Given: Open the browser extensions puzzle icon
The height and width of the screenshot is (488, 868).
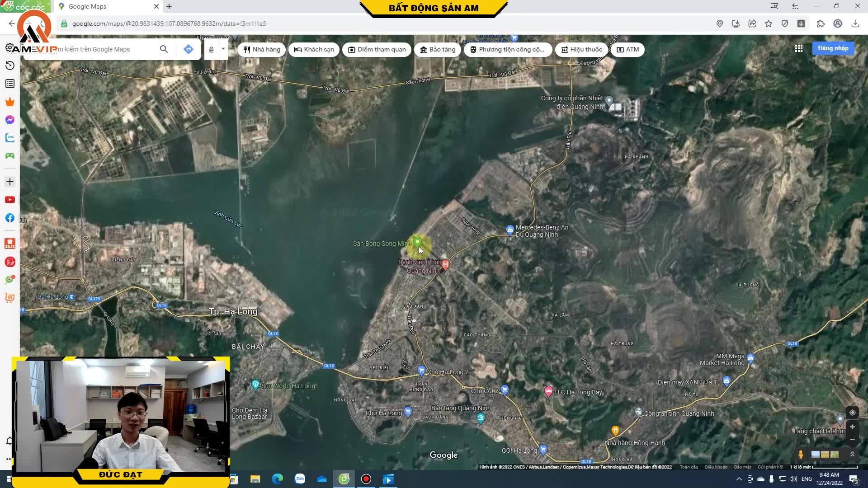Looking at the screenshot, I should click(x=821, y=23).
